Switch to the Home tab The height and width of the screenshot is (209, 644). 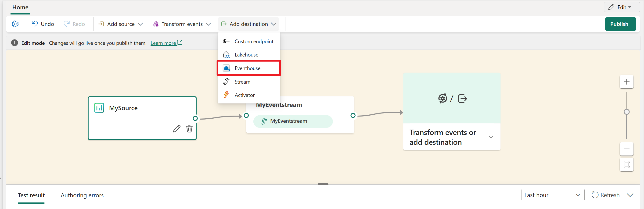click(x=20, y=7)
